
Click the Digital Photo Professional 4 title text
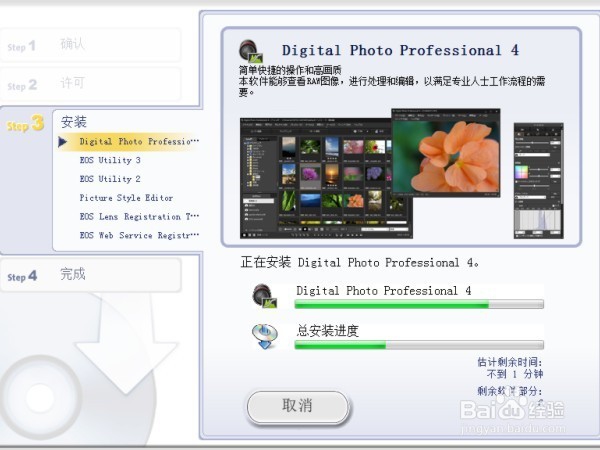(x=400, y=51)
